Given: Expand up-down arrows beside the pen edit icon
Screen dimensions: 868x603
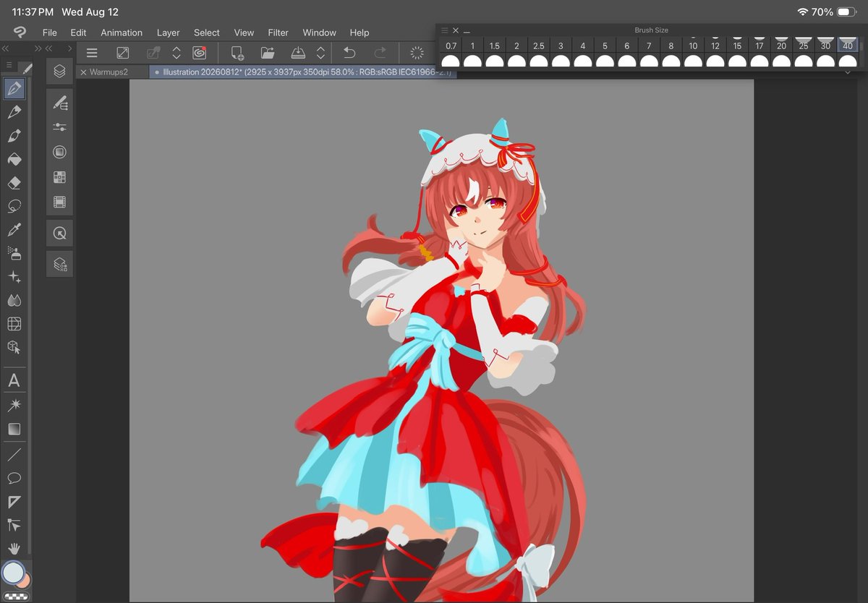Looking at the screenshot, I should (x=176, y=53).
